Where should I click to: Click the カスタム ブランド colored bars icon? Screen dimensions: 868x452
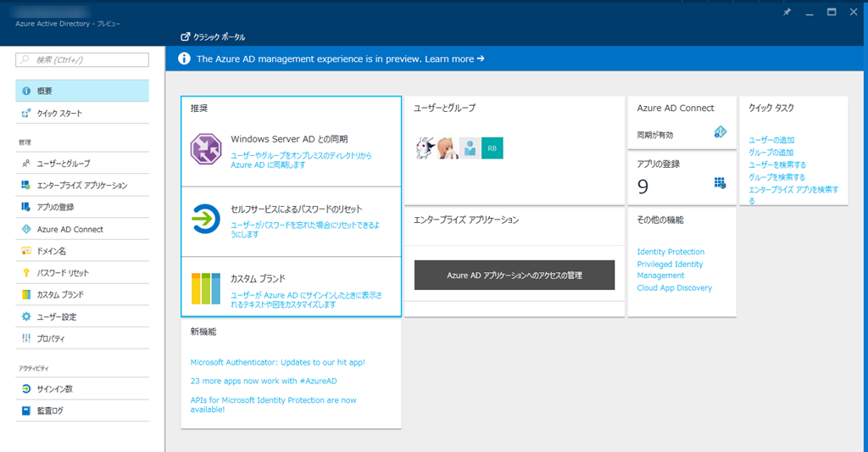click(206, 288)
